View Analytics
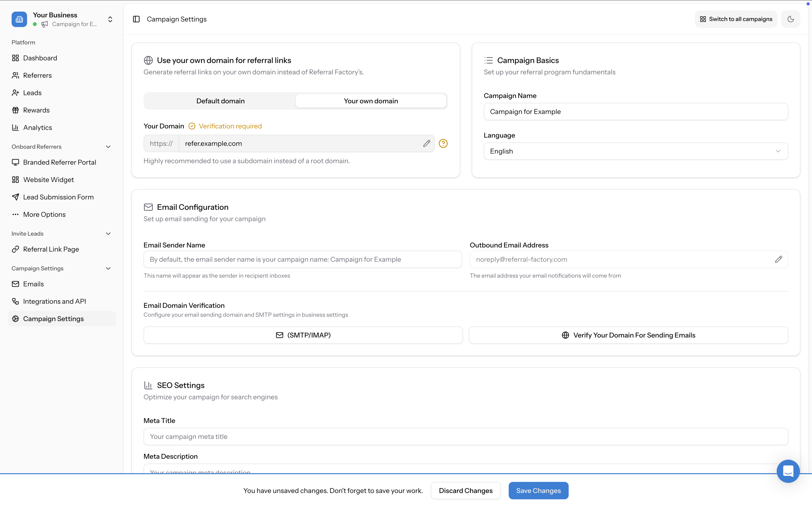Viewport: 812px width, 507px height. click(x=38, y=127)
